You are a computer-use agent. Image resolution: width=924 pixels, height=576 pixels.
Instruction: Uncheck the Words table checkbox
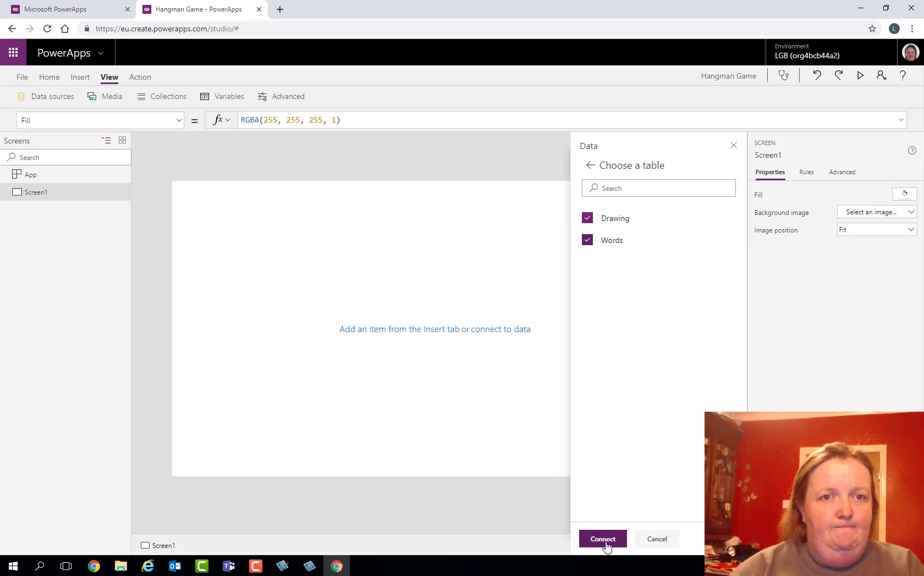coord(587,240)
